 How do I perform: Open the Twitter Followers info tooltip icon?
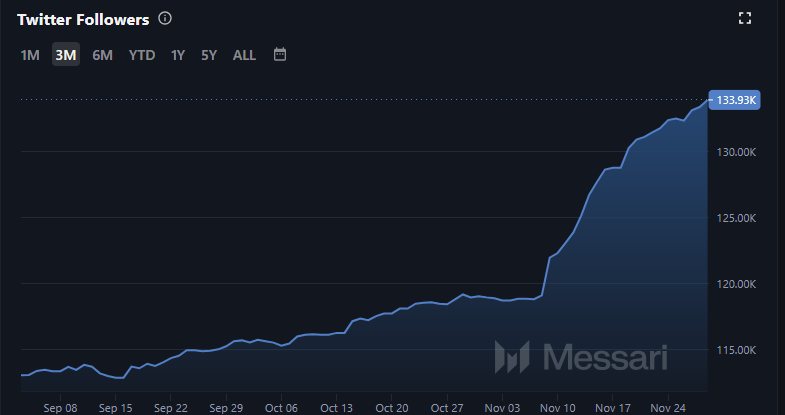165,19
